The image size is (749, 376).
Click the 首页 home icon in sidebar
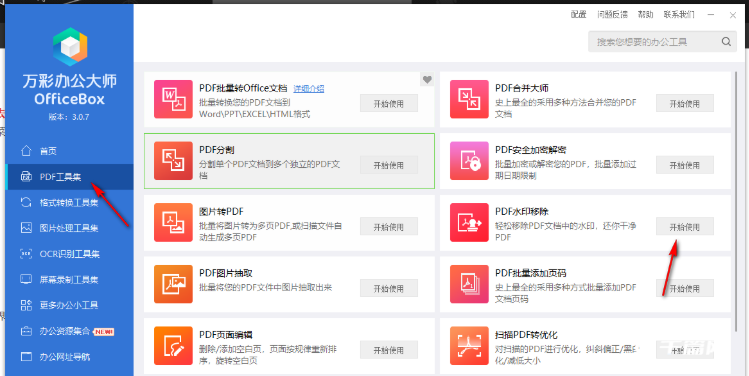pos(26,151)
